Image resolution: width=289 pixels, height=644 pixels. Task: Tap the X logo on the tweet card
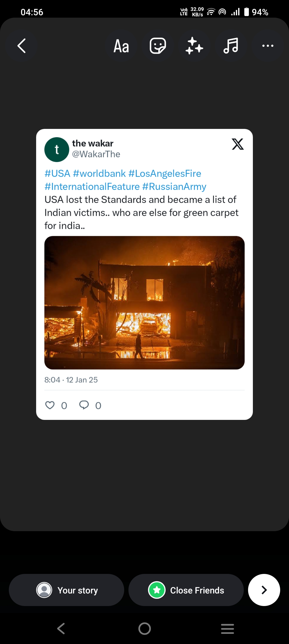[x=238, y=144]
